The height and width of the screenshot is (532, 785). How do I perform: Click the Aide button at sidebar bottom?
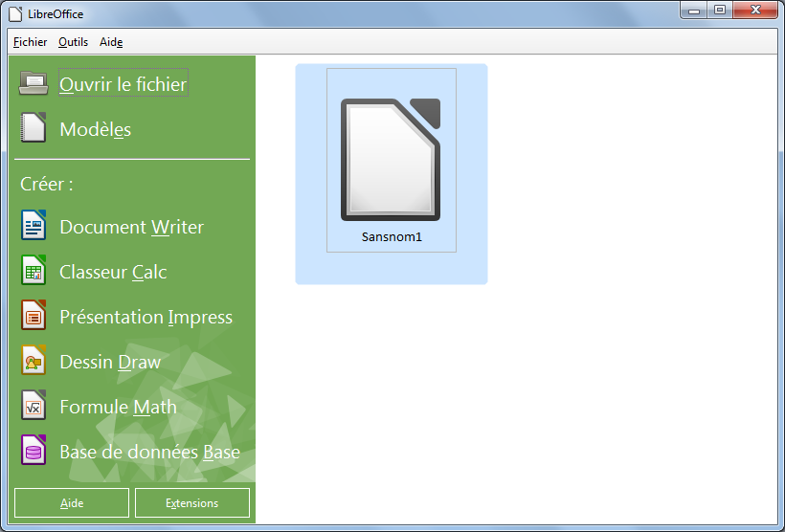click(72, 503)
